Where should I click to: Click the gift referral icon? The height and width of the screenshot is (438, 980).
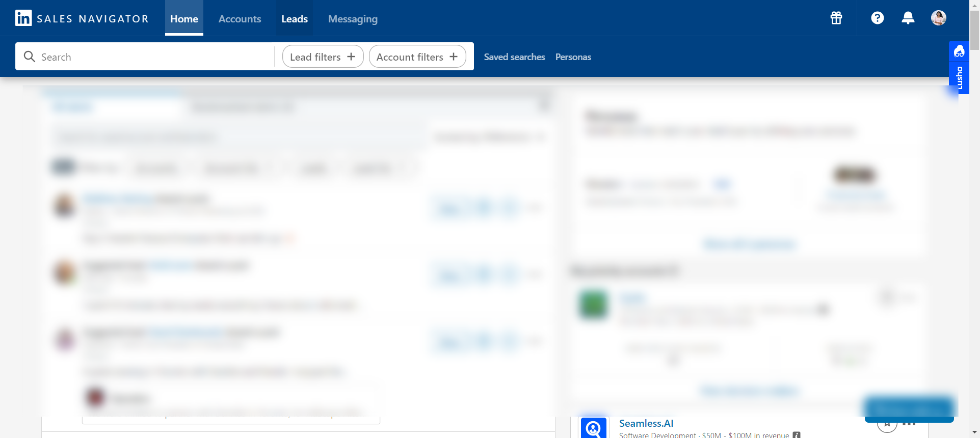(836, 18)
